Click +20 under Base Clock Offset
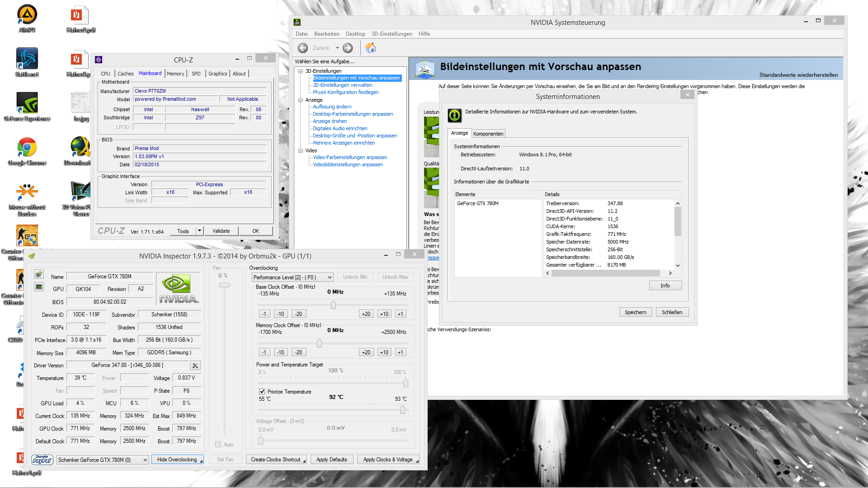This screenshot has width=868, height=488. tap(366, 314)
